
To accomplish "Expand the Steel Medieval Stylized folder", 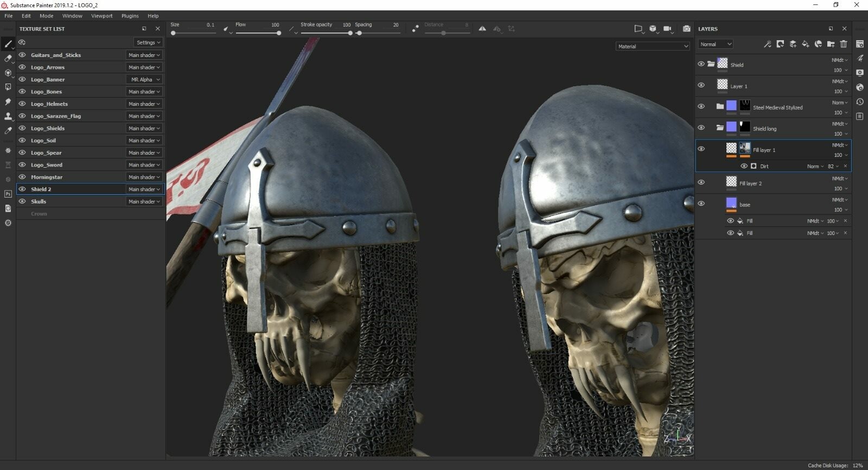I will (x=720, y=106).
